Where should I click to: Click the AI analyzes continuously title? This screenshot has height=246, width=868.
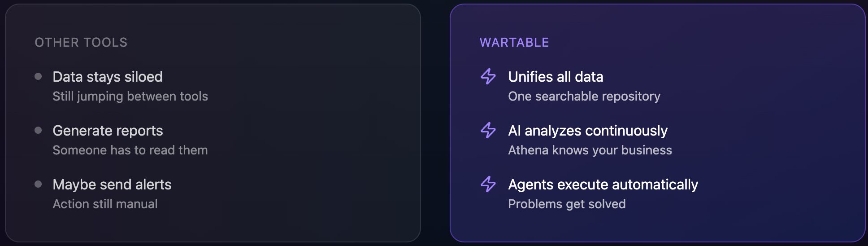pyautogui.click(x=588, y=131)
